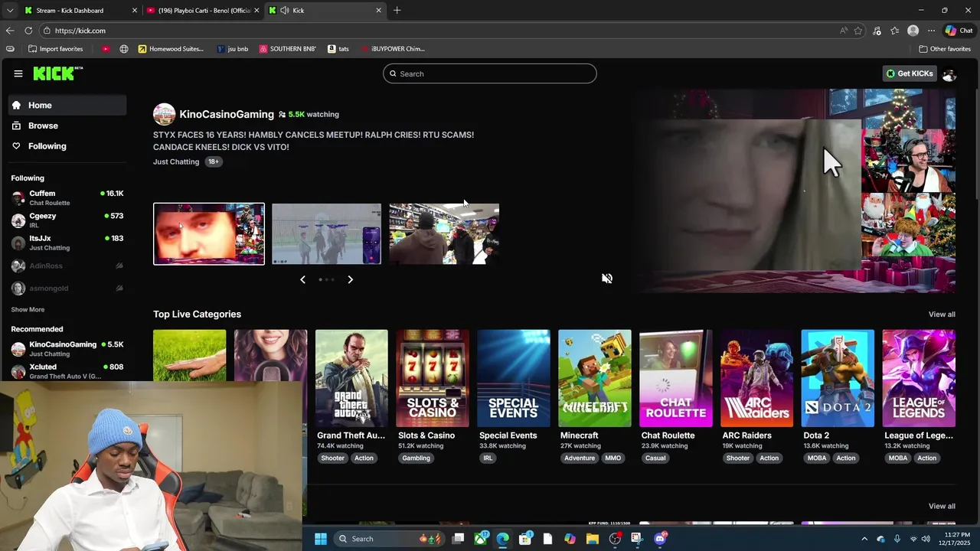This screenshot has height=551, width=980.
Task: Open the favorites list icon
Action: click(x=894, y=31)
